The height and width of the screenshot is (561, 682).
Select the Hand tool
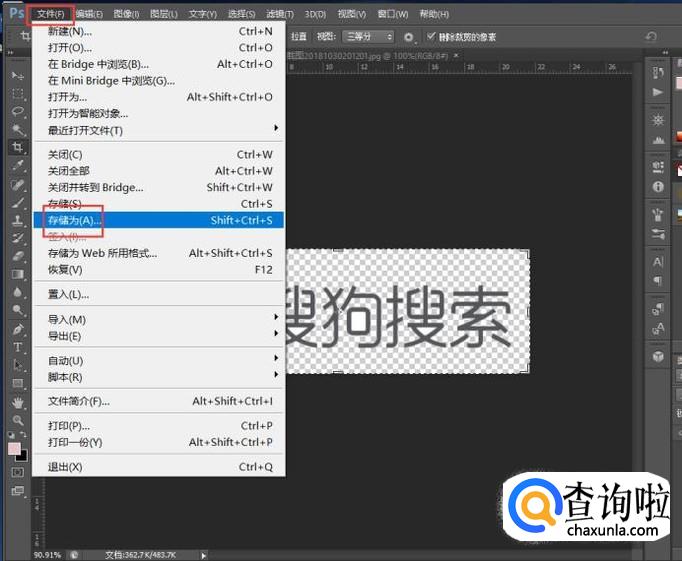pos(17,402)
